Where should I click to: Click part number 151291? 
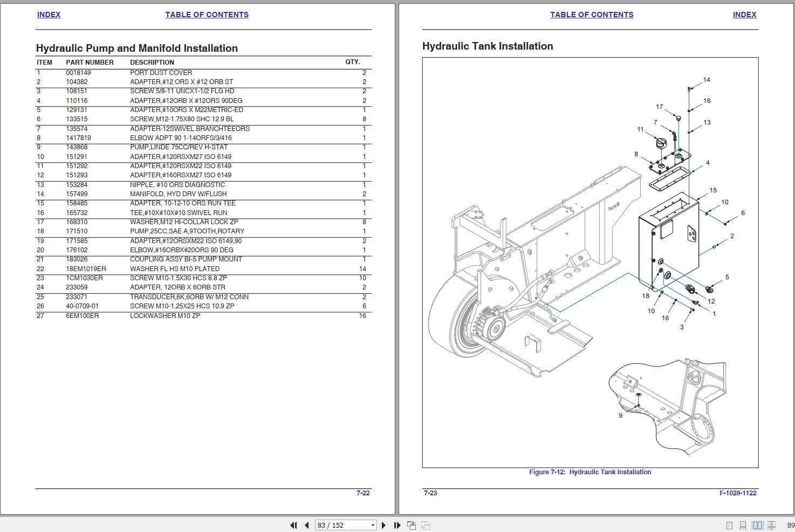click(x=77, y=157)
